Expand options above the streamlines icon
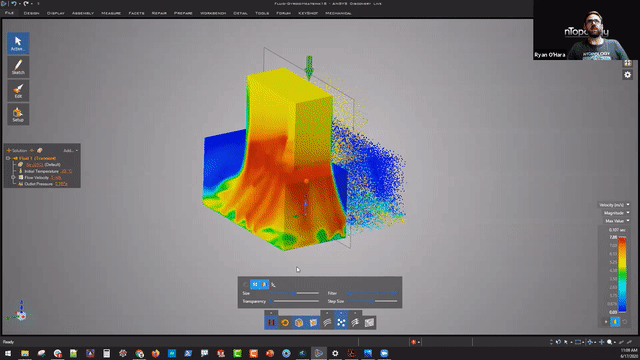640x360 pixels. click(x=327, y=313)
